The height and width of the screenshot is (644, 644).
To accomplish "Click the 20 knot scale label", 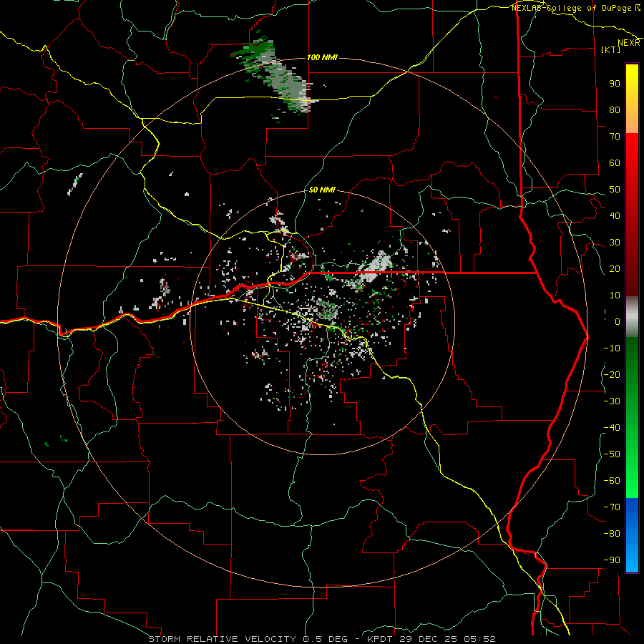I will [x=615, y=268].
